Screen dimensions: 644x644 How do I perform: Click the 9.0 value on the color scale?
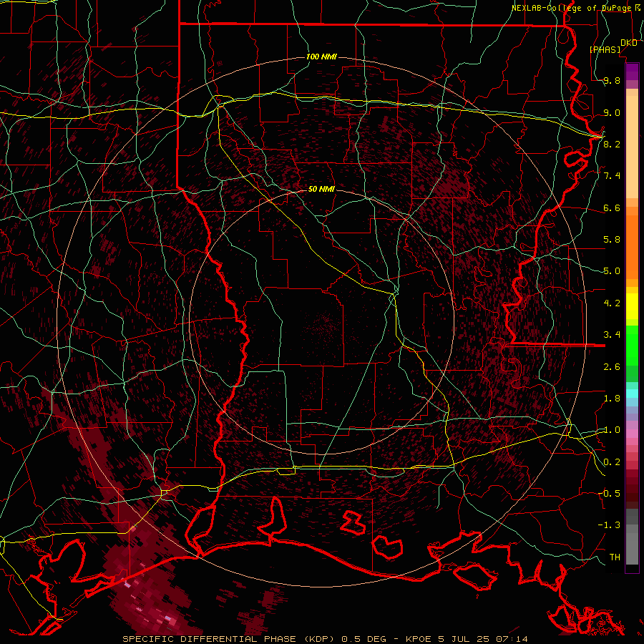(x=612, y=112)
